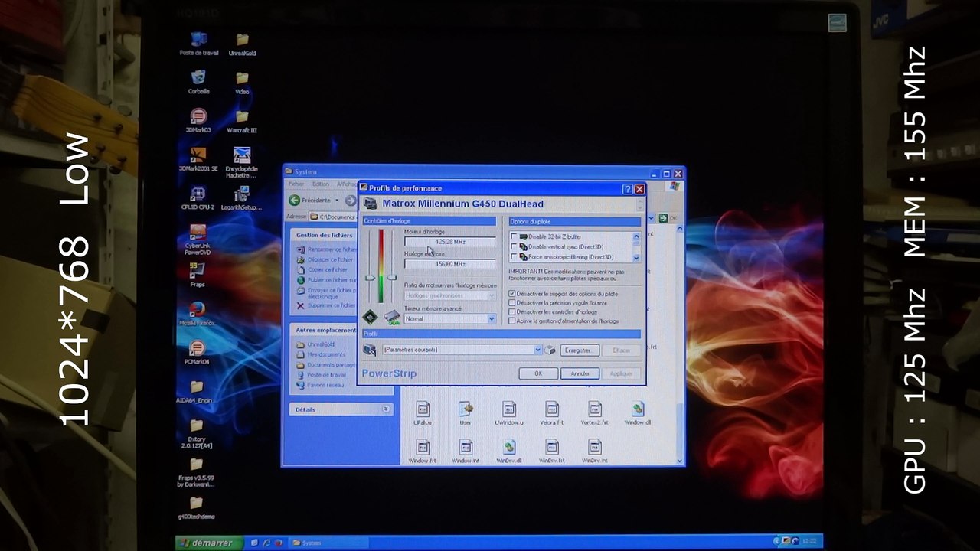Open the Corbeille recycle bin icon
Screen dimensions: 980x551
coord(199,81)
